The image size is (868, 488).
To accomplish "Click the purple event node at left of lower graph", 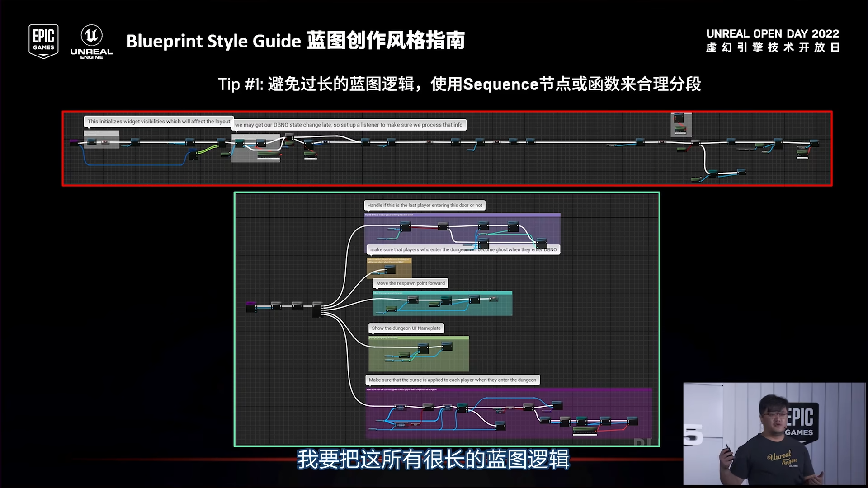I will (251, 307).
